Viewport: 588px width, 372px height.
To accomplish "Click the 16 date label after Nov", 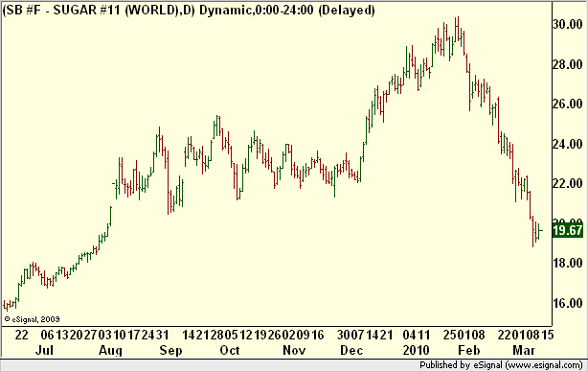I will (x=317, y=335).
